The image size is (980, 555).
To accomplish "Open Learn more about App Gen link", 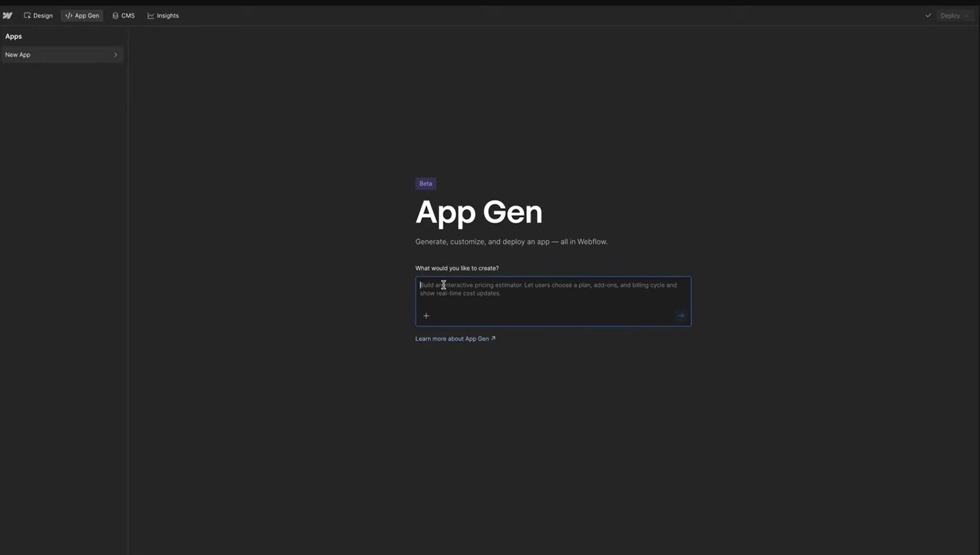I will (x=455, y=339).
